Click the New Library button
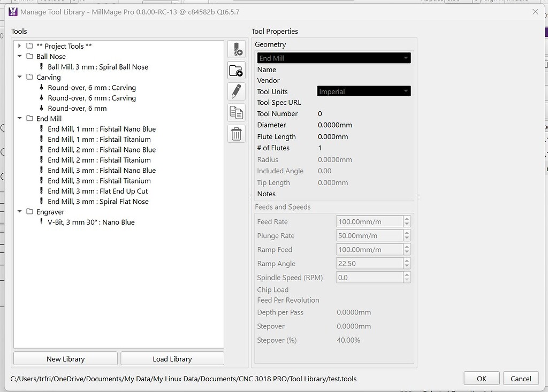The image size is (548, 392). [x=65, y=359]
